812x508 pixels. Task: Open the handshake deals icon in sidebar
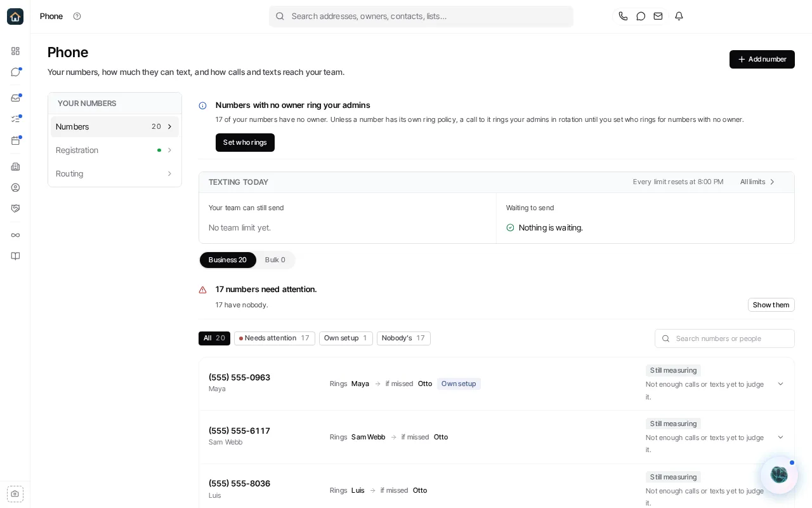[15, 208]
